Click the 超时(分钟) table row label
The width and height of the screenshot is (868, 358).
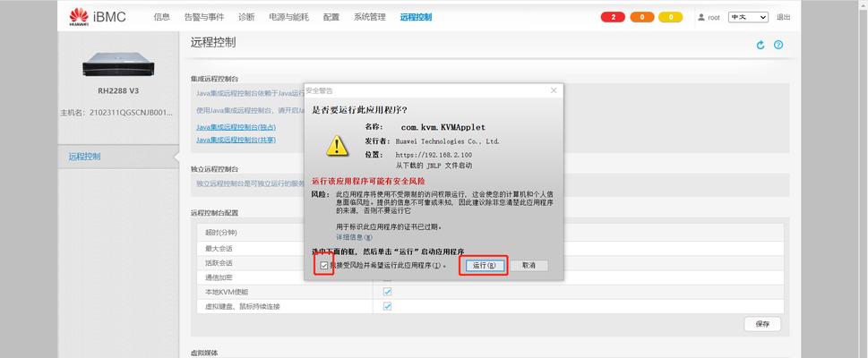point(221,233)
